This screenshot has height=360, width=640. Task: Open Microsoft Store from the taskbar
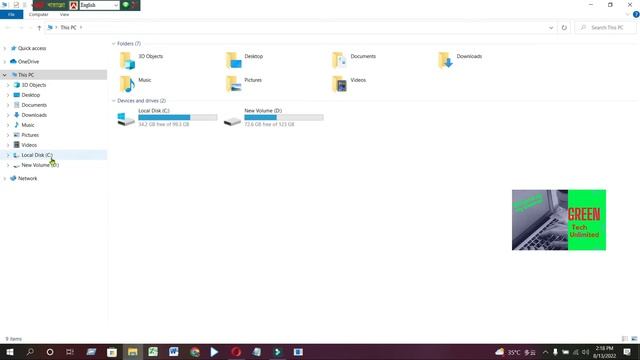pos(111,352)
